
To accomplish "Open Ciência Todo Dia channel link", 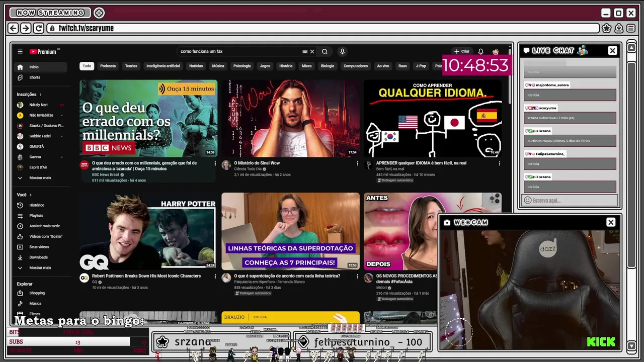I will pos(248,169).
